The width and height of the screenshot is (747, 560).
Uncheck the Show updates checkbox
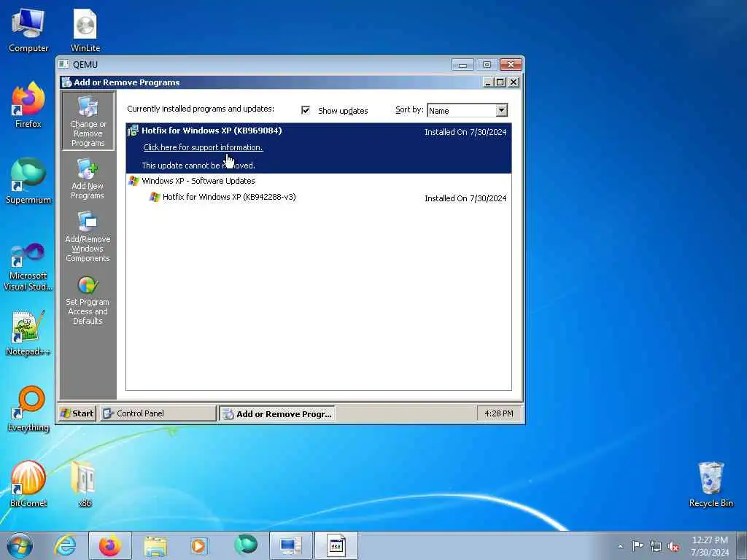point(306,111)
